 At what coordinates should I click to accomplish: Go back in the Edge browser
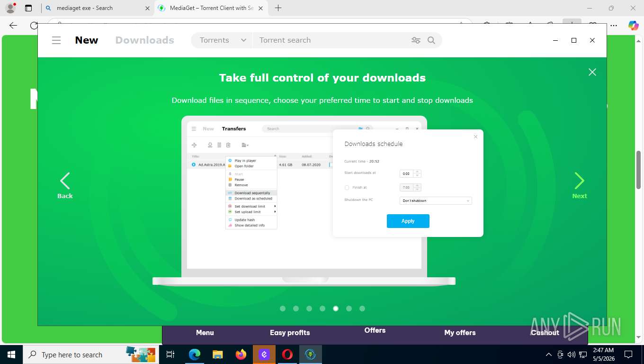click(x=13, y=26)
